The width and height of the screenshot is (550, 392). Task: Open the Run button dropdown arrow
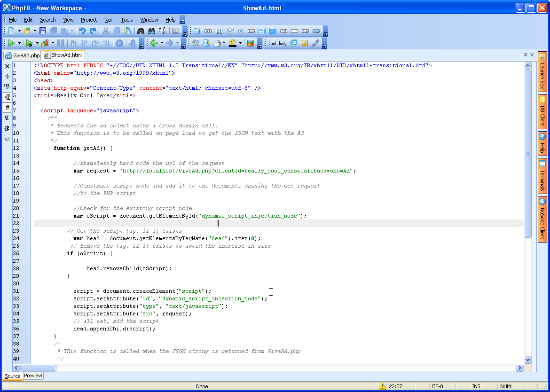click(19, 43)
